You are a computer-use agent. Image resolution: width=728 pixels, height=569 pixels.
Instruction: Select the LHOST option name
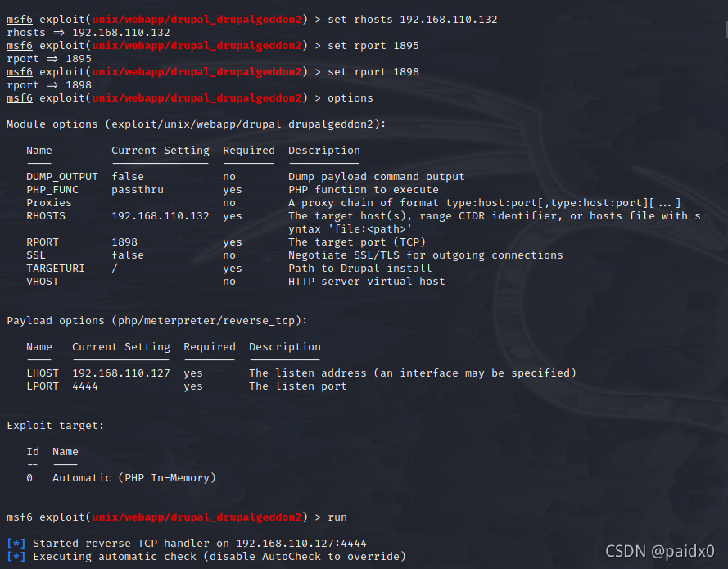[x=43, y=373]
